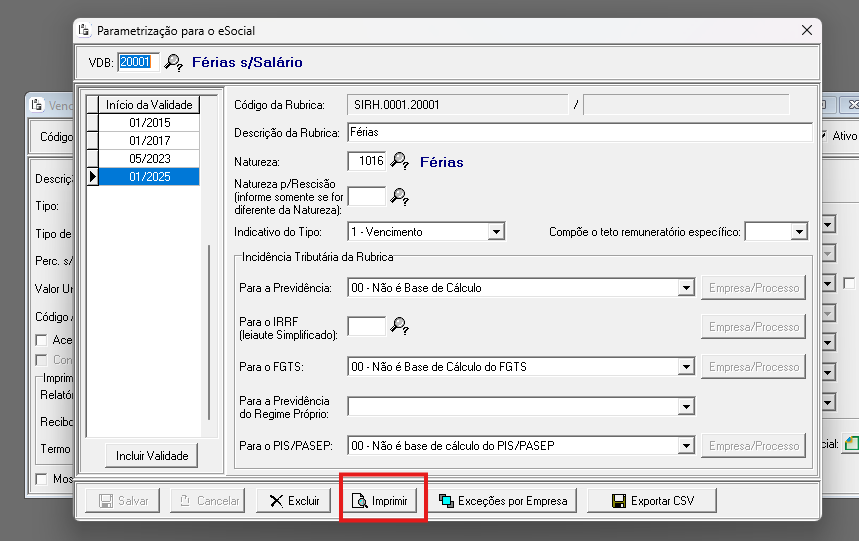The width and height of the screenshot is (859, 541).
Task: Open the IRRF lookup magnifier icon
Action: [x=400, y=325]
